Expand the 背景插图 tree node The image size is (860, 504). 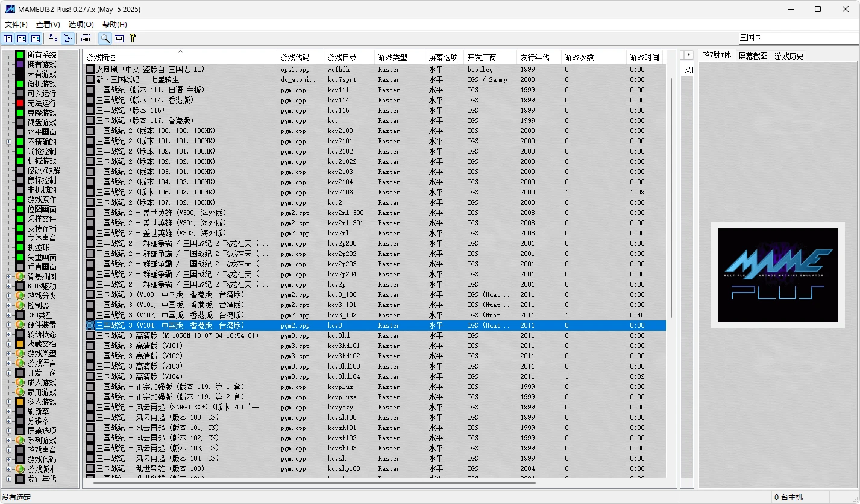point(8,276)
